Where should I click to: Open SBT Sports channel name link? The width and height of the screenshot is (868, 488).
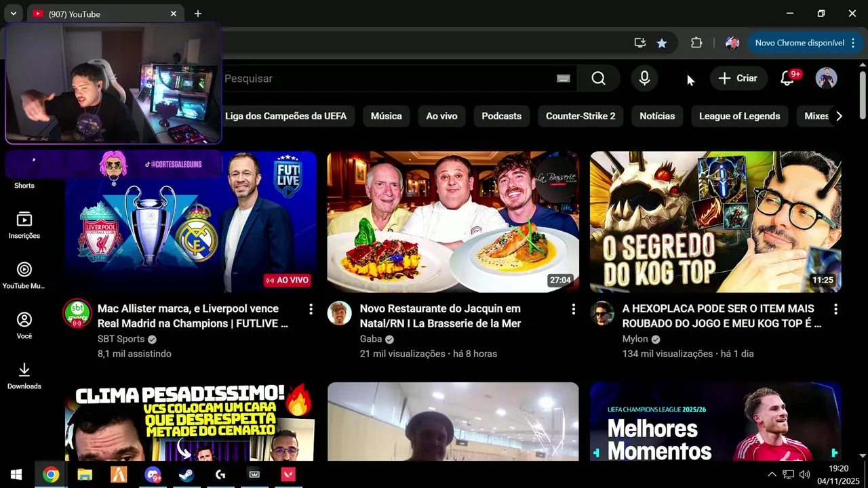tap(121, 339)
